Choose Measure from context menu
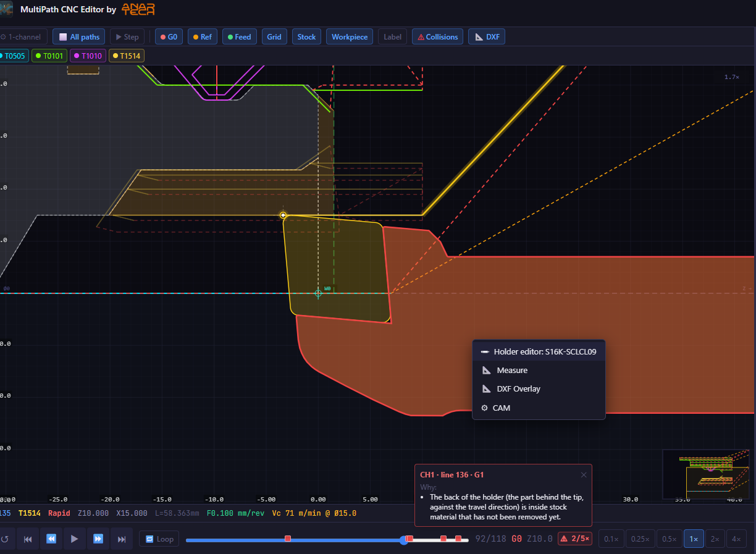 pyautogui.click(x=539, y=370)
